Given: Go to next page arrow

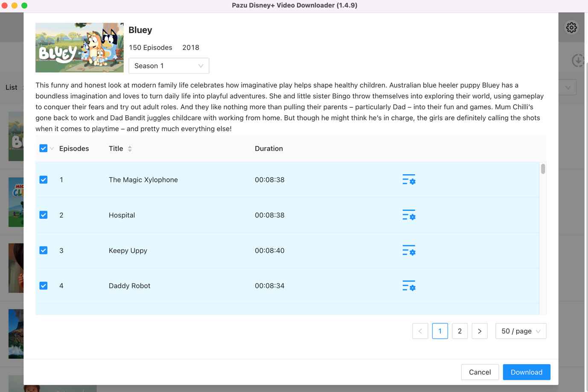Looking at the screenshot, I should tap(479, 331).
